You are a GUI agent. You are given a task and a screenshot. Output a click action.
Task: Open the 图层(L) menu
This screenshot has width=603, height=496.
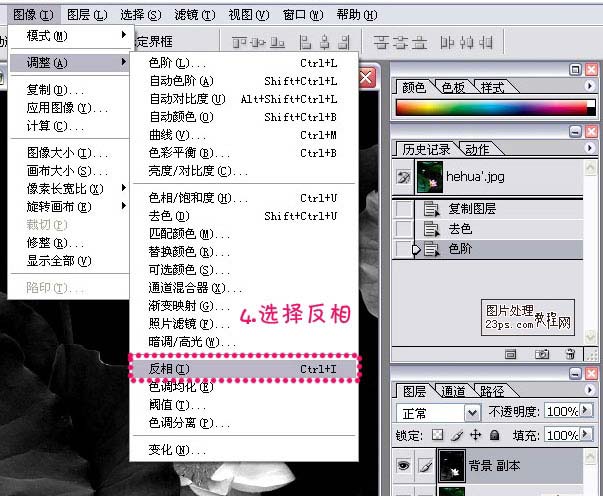click(87, 15)
